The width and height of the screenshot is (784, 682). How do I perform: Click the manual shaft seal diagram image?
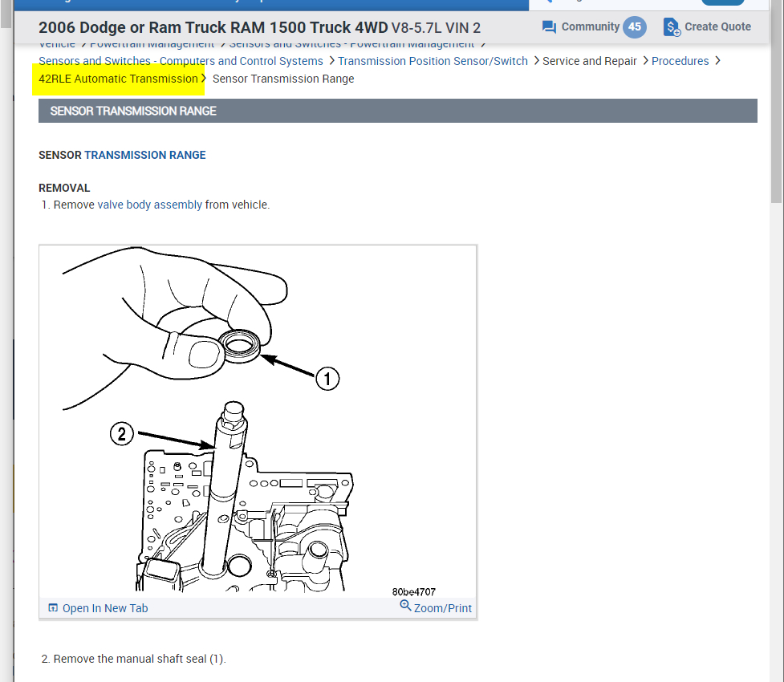click(x=258, y=421)
